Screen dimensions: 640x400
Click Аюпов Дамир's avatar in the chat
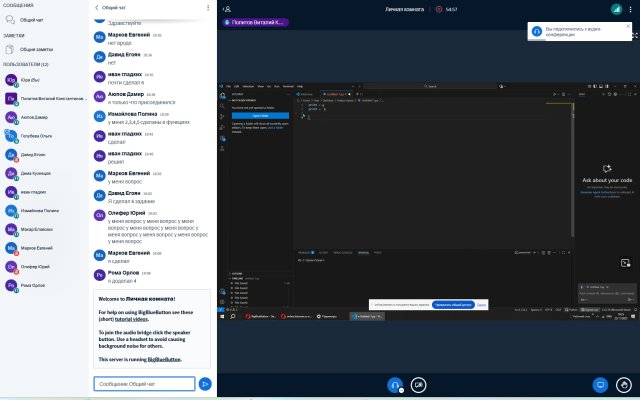pos(100,96)
